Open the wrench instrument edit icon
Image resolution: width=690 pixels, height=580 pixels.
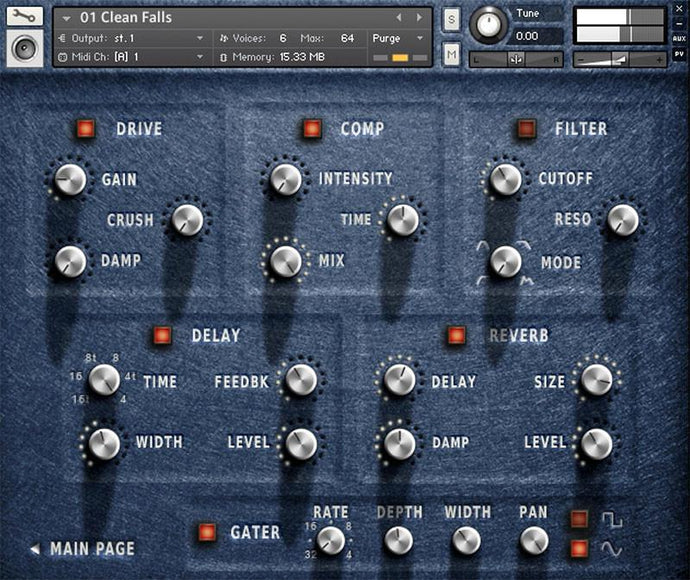[25, 17]
